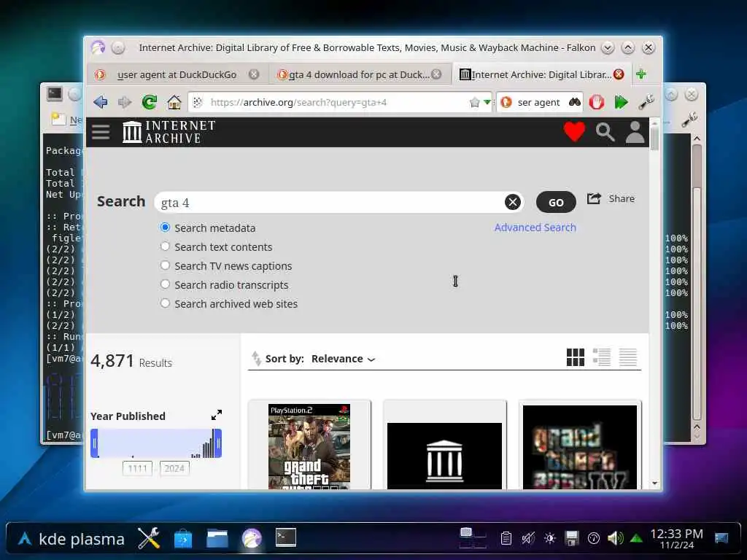
Task: Clear the search query with X icon
Action: click(x=513, y=203)
